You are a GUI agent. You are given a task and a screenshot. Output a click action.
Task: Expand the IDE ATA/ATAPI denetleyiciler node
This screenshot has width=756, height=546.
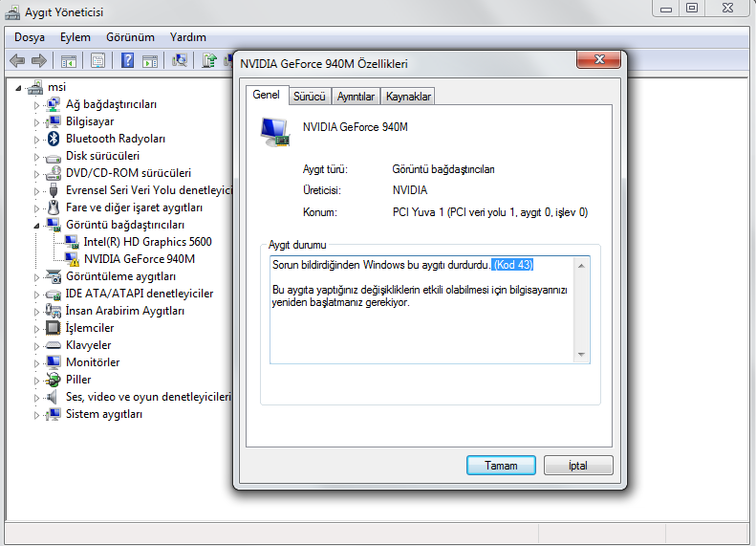point(36,295)
